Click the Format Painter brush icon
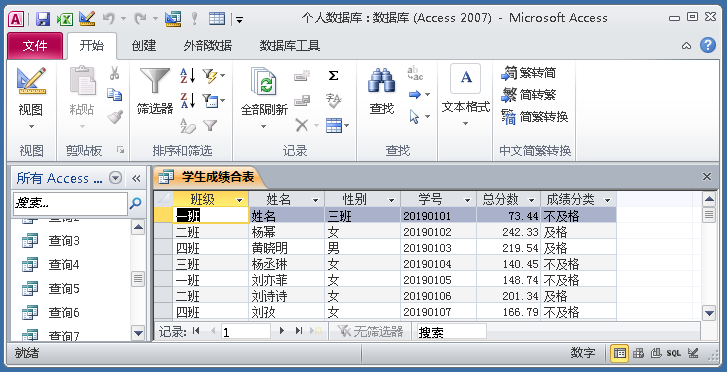Viewport: 727px width, 372px height. coord(115,116)
